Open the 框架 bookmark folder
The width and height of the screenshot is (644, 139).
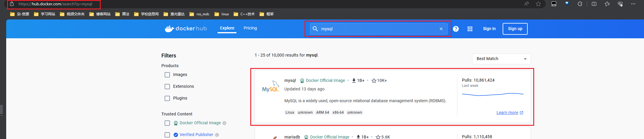coord(266,14)
